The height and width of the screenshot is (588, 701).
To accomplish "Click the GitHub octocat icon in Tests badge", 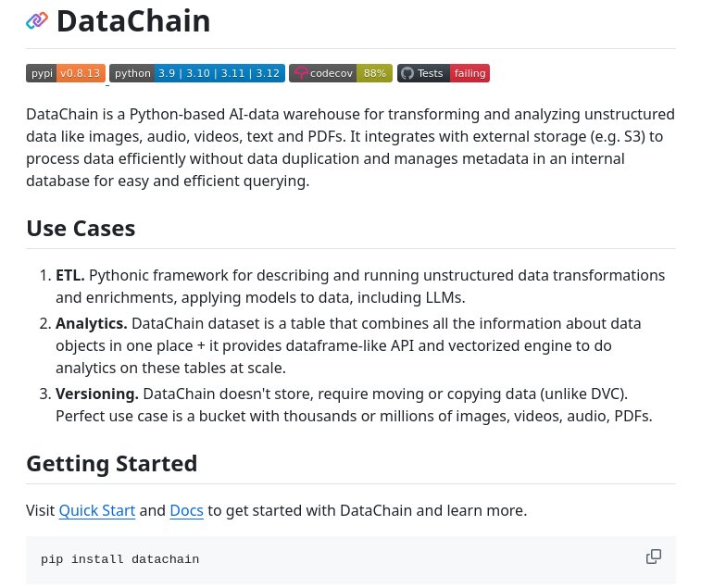I will click(x=407, y=73).
